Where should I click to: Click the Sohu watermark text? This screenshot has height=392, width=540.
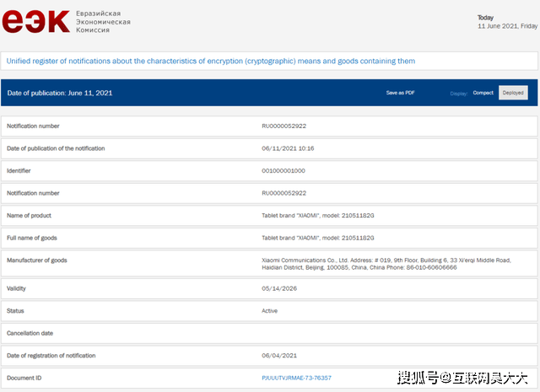(462, 378)
